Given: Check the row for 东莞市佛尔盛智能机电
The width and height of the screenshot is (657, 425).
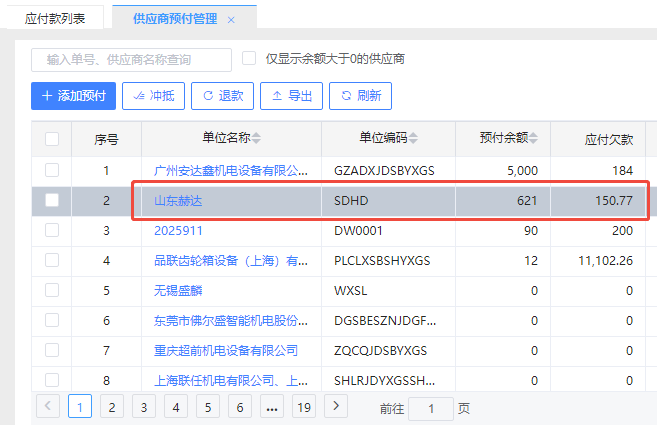Looking at the screenshot, I should tap(52, 320).
